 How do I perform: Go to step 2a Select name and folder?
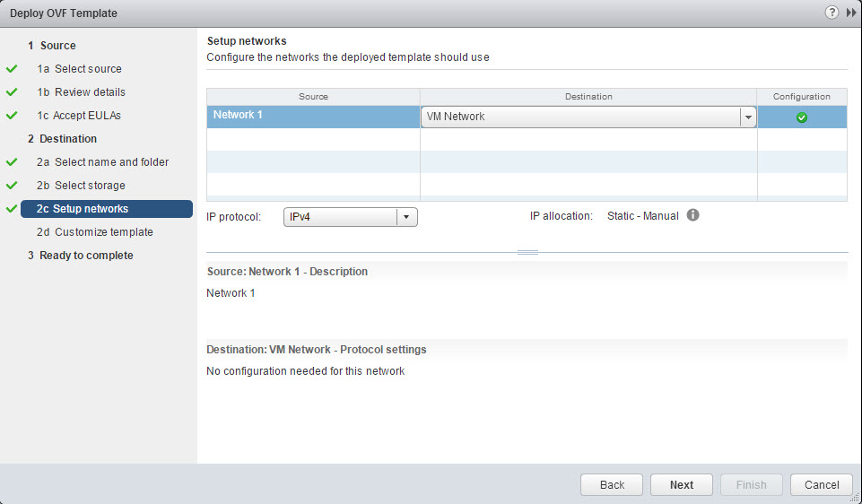coord(111,162)
